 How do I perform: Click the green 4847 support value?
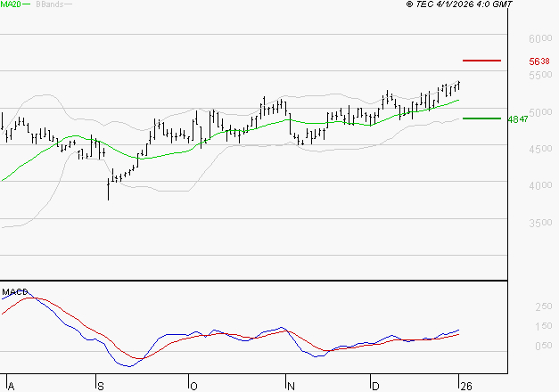pyautogui.click(x=518, y=119)
